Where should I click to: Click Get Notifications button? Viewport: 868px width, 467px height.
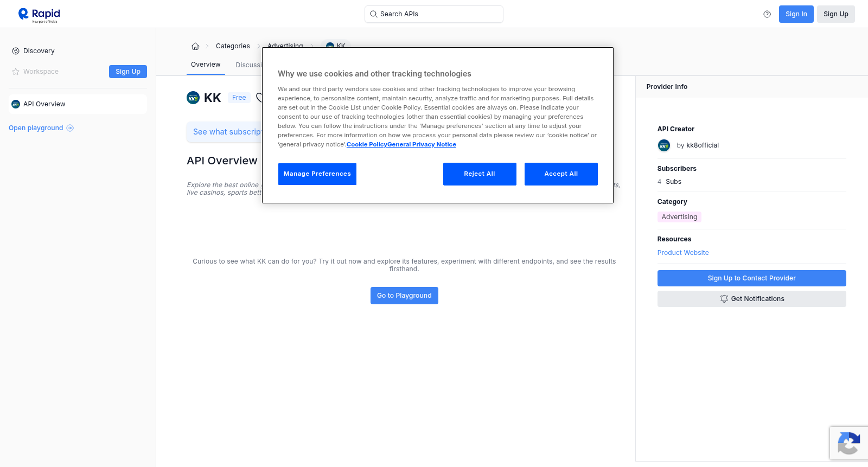pos(752,299)
